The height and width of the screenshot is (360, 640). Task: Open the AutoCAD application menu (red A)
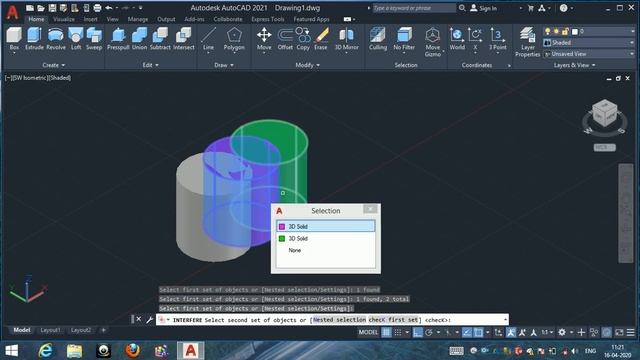(12, 12)
